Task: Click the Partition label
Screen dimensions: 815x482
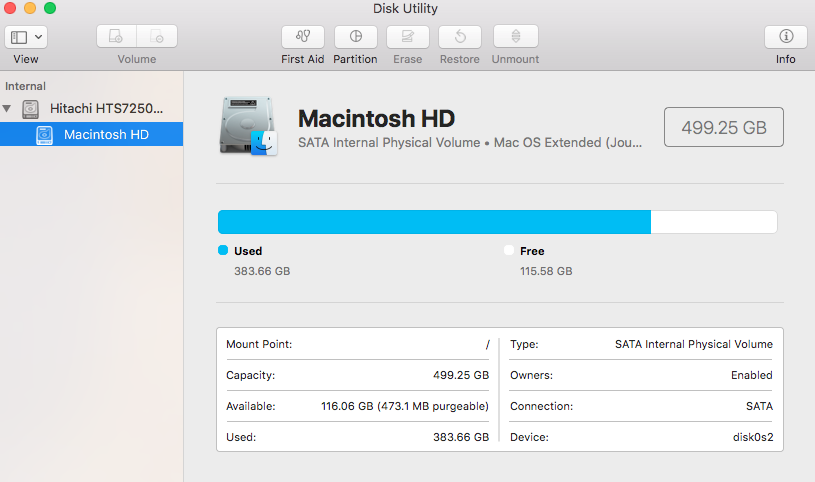Action: pos(355,59)
